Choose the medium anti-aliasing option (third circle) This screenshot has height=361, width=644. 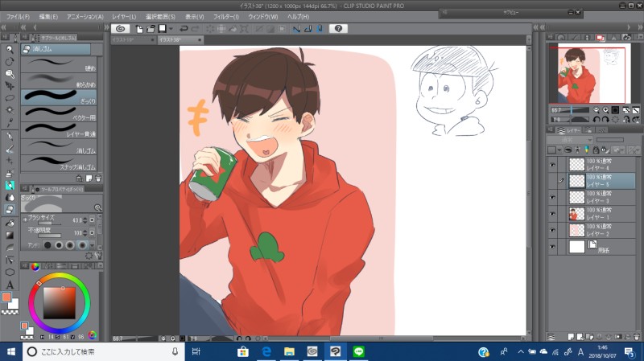[70, 245]
